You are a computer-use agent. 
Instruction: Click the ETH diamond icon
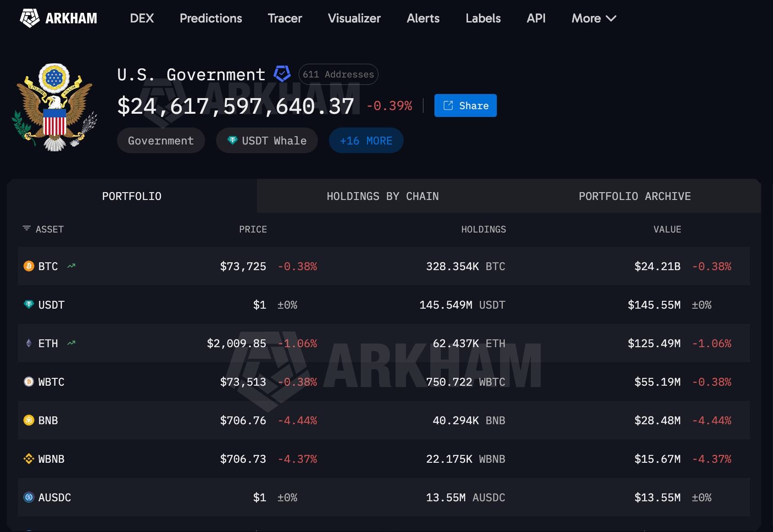pos(29,343)
